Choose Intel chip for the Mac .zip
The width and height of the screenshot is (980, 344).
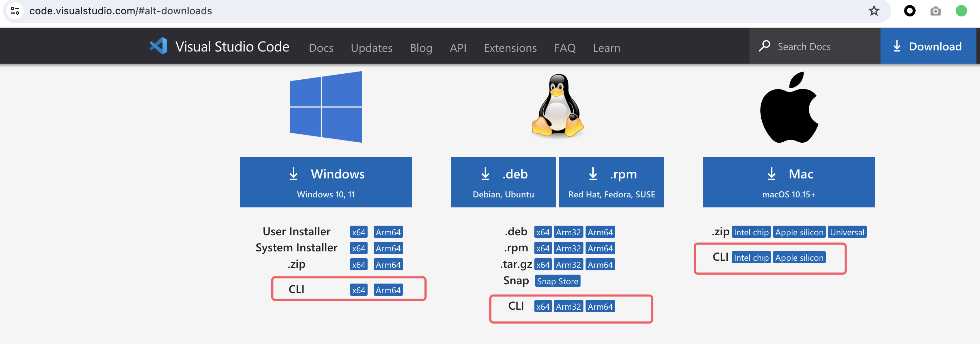pyautogui.click(x=751, y=232)
